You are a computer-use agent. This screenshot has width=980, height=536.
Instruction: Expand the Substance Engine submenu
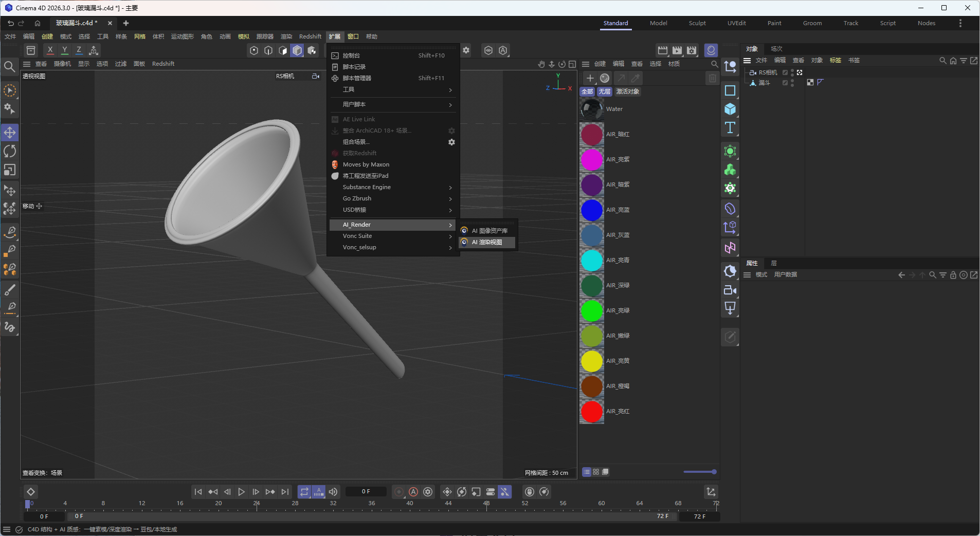pyautogui.click(x=393, y=187)
